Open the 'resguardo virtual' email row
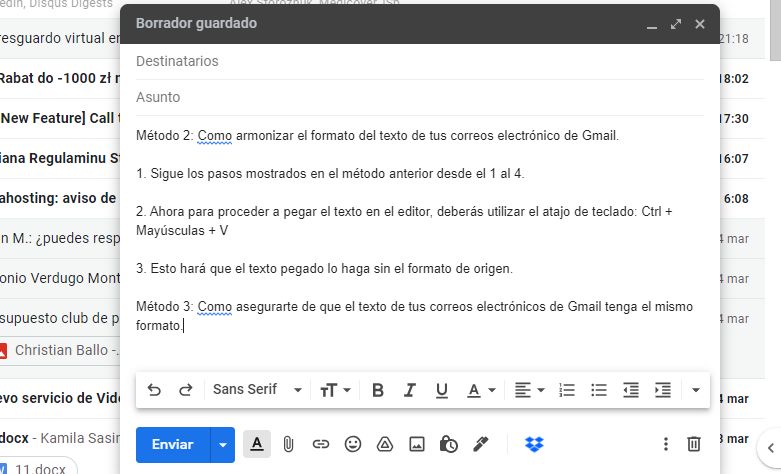 pos(60,38)
